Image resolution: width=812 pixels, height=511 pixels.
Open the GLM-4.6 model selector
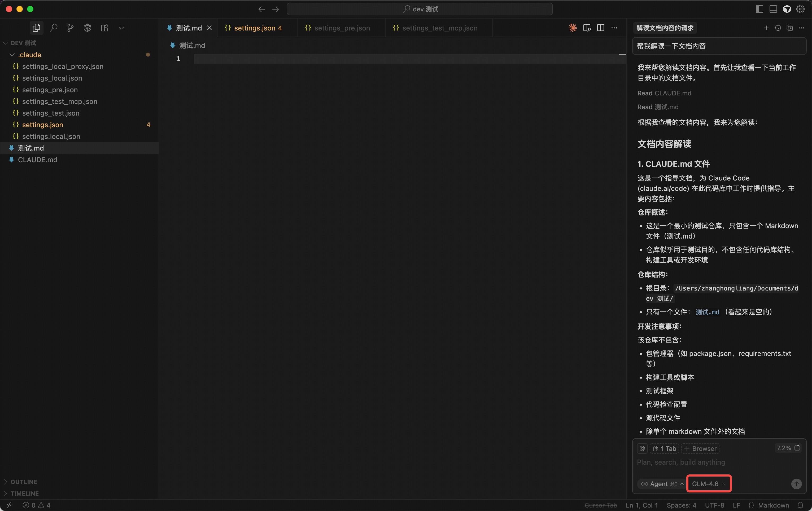point(709,483)
